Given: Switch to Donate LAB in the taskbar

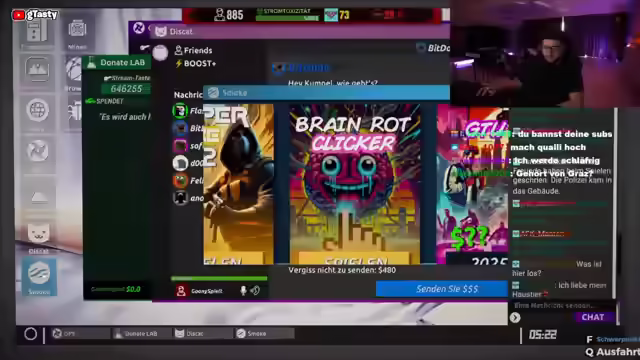Looking at the screenshot, I should tap(141, 333).
